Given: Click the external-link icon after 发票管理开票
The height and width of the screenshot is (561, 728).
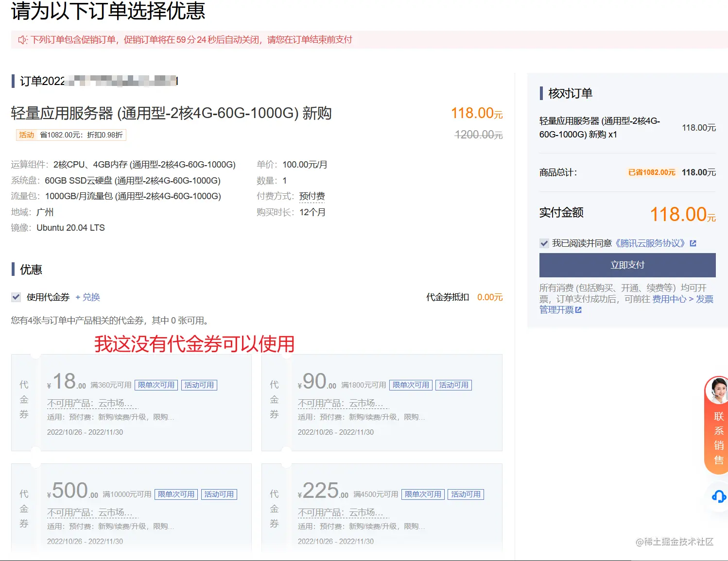Looking at the screenshot, I should coord(578,309).
